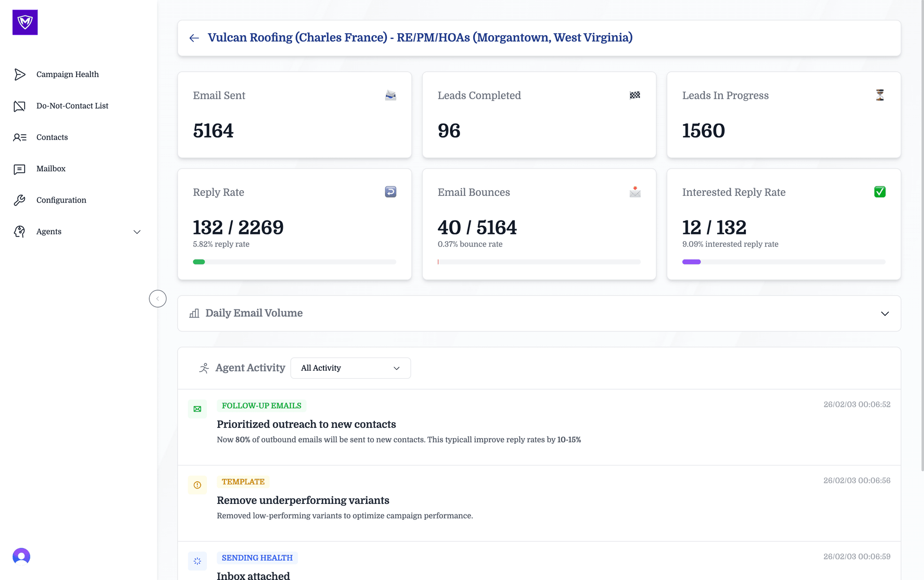Screen dimensions: 924x580
Task: Click the green checkmark on Interested Reply Rate
Action: (880, 192)
